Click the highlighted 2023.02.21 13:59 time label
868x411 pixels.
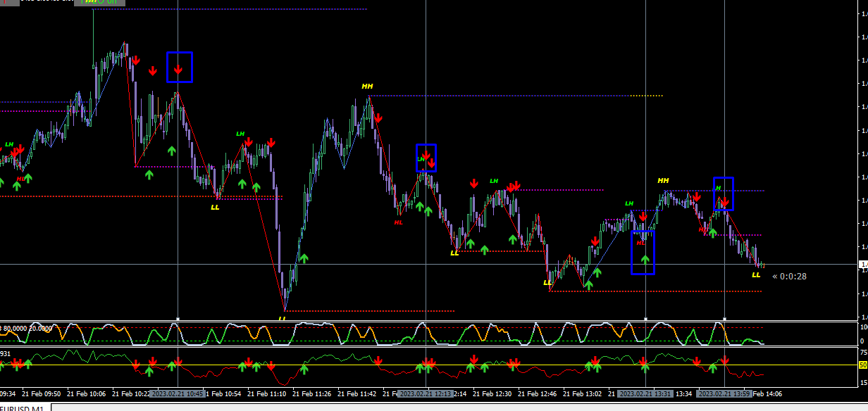[x=724, y=394]
